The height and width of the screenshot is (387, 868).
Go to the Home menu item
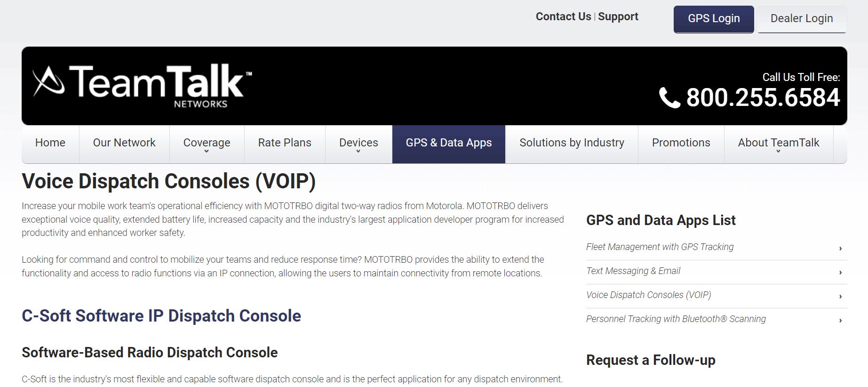[50, 143]
